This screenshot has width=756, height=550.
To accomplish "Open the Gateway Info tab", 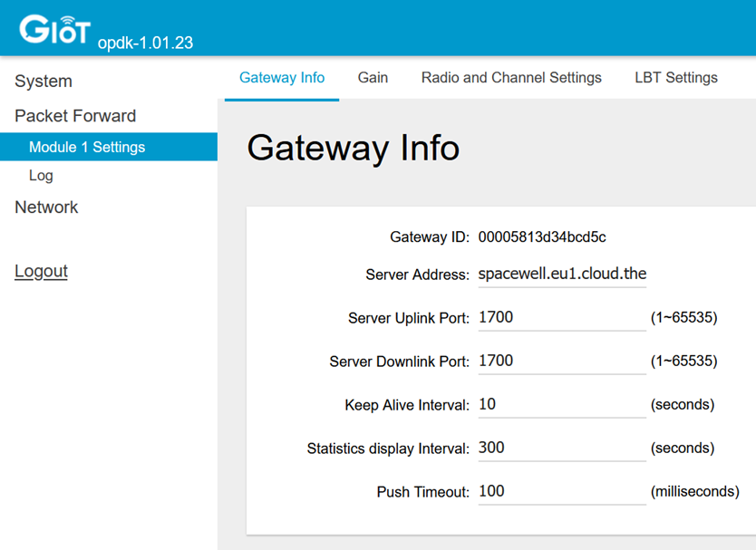I will point(282,78).
